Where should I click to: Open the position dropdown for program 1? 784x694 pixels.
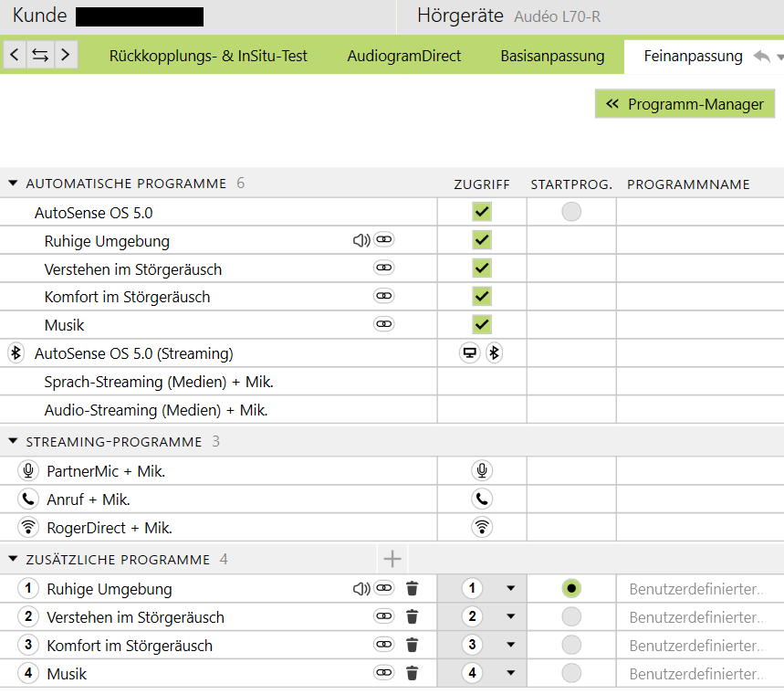[x=510, y=589]
